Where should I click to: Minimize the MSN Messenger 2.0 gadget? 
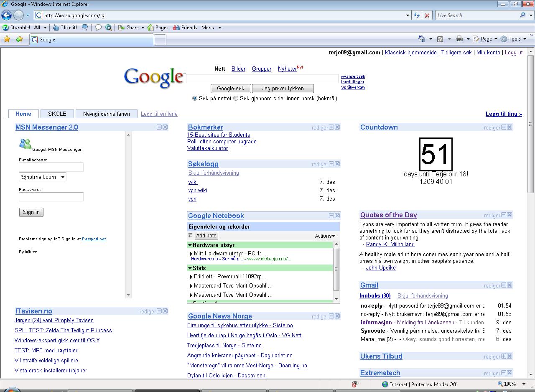pos(159,127)
